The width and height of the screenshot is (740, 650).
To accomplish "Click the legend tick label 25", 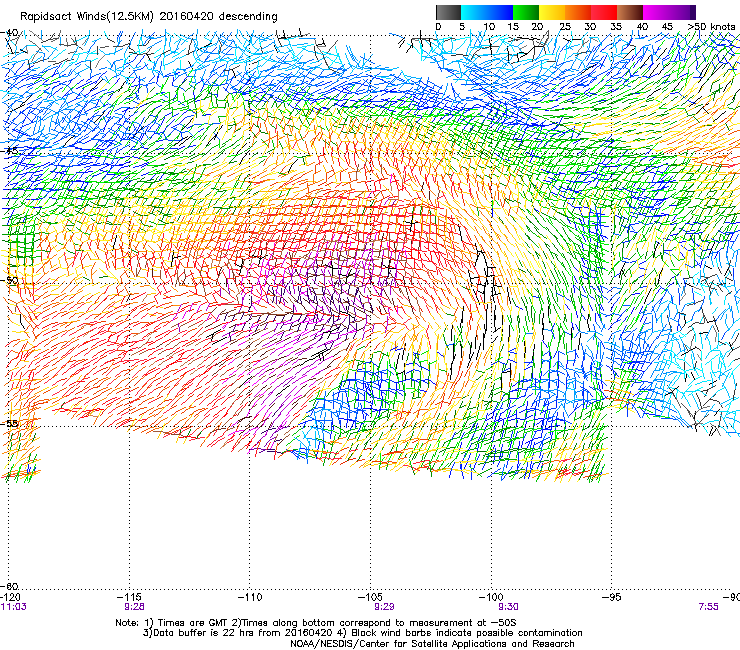I will [x=565, y=27].
